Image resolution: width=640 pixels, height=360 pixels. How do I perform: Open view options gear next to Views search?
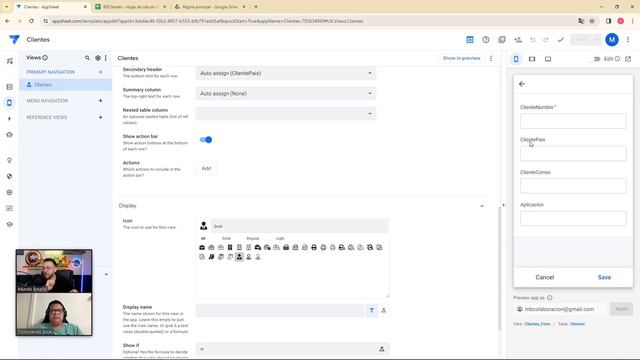[98, 58]
